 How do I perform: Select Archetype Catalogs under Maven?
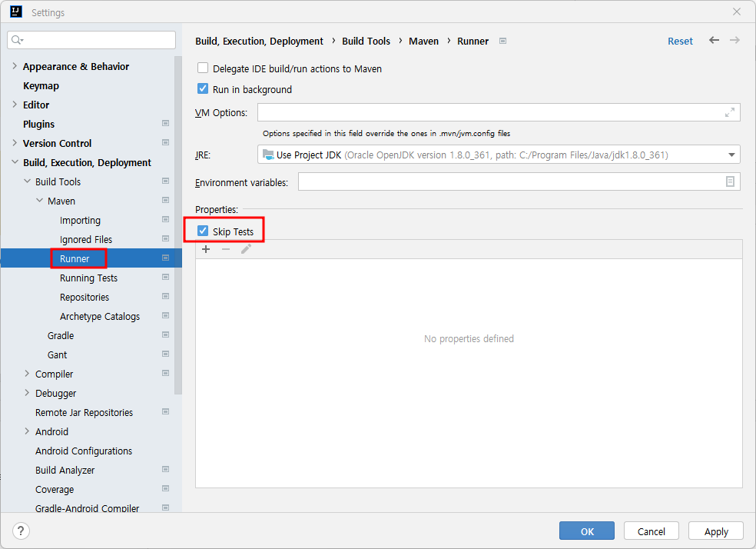[x=100, y=317]
